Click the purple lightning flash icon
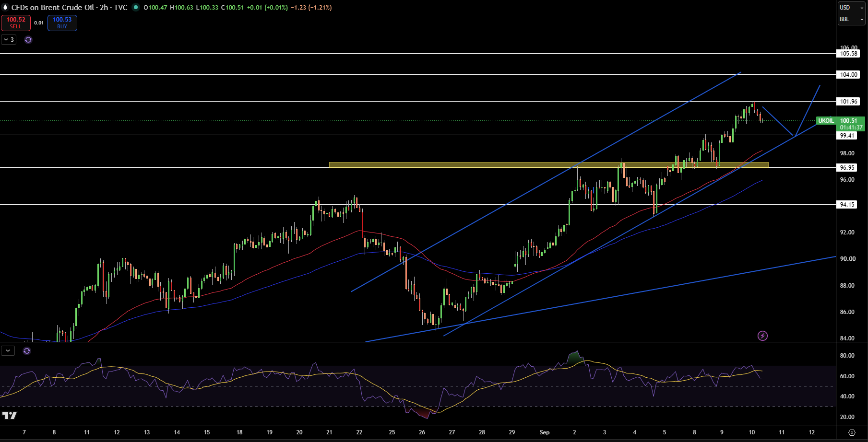Screen dimensions: 868x442 (x=762, y=336)
